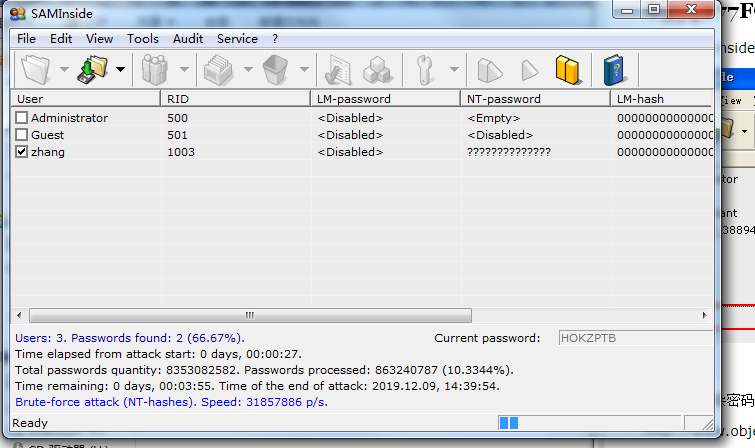Viewport: 755px width, 448px height.
Task: Click the Brute-force attack speed status line
Action: pos(171,402)
